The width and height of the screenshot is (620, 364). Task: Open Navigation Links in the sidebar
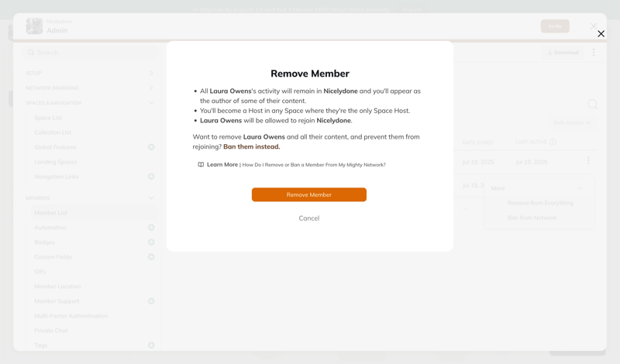[56, 177]
